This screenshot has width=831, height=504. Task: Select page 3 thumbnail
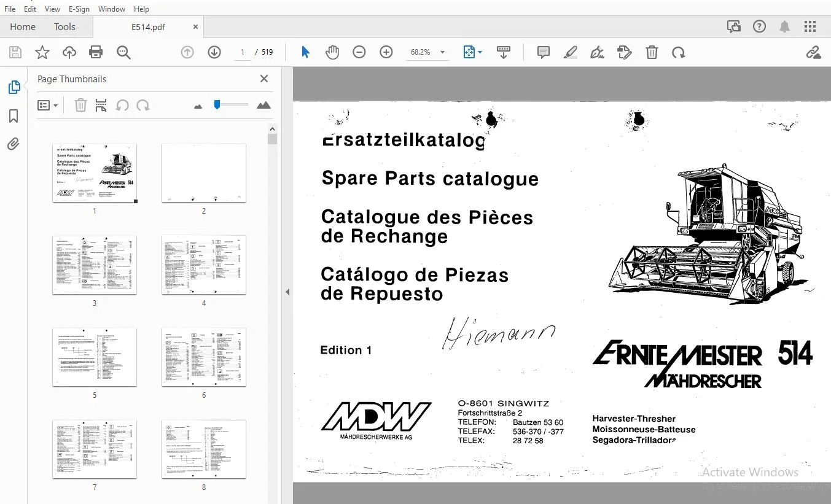[95, 265]
